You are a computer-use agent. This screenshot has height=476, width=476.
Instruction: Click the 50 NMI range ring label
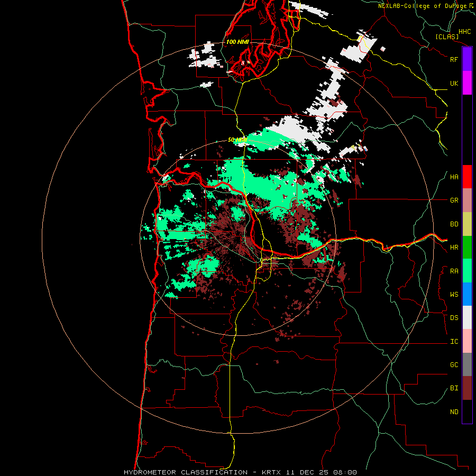[237, 140]
